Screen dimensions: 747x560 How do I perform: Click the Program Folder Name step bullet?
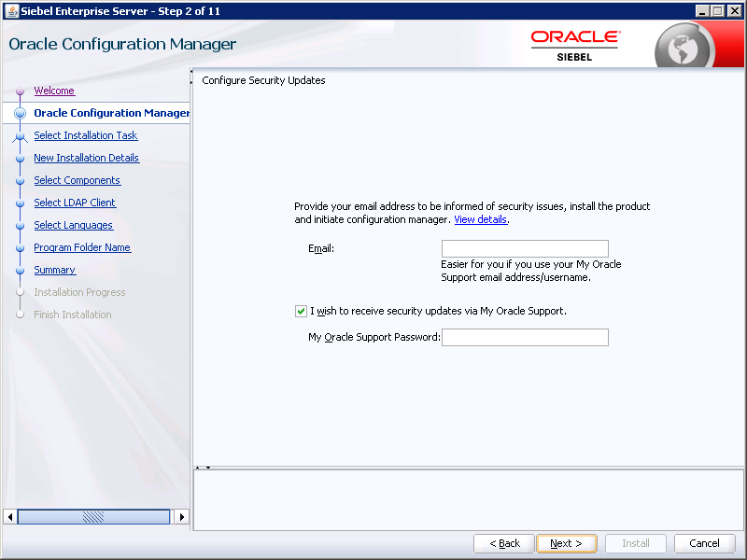(20, 248)
